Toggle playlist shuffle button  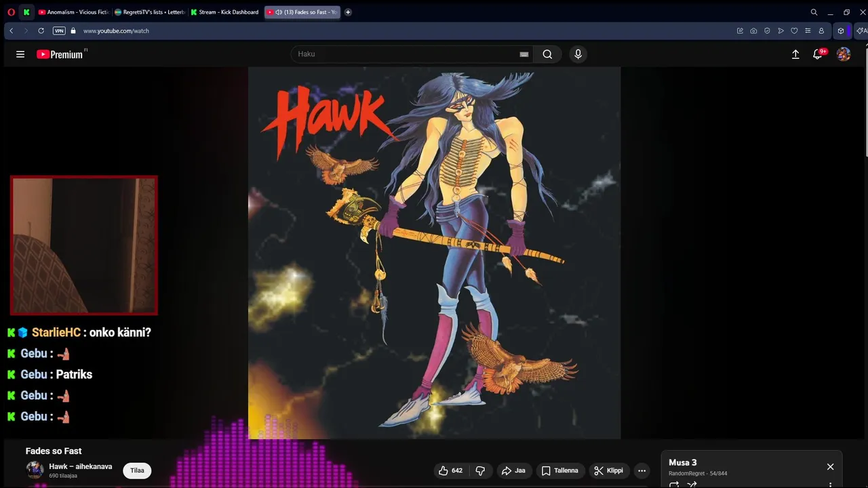[x=692, y=485]
